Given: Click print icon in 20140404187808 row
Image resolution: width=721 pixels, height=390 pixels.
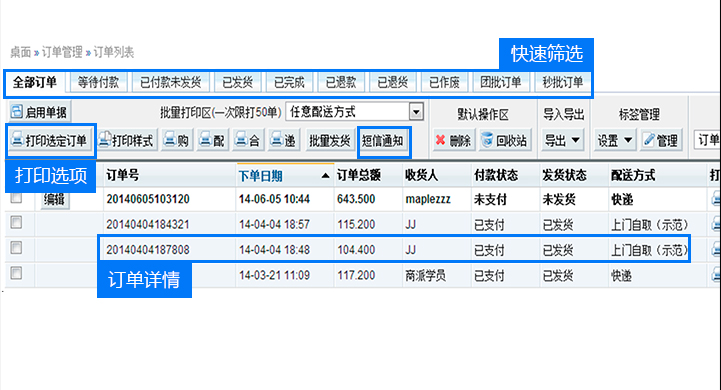Looking at the screenshot, I should tap(716, 250).
